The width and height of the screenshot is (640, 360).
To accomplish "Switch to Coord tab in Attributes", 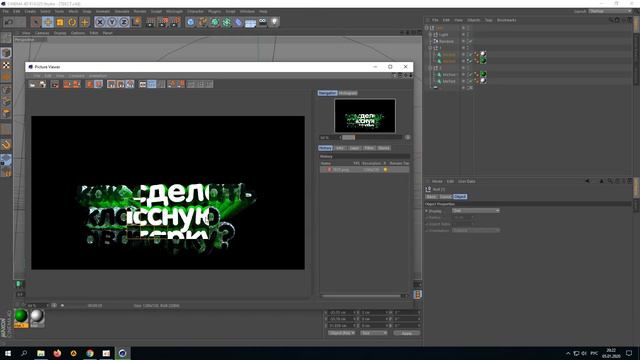I will (445, 197).
